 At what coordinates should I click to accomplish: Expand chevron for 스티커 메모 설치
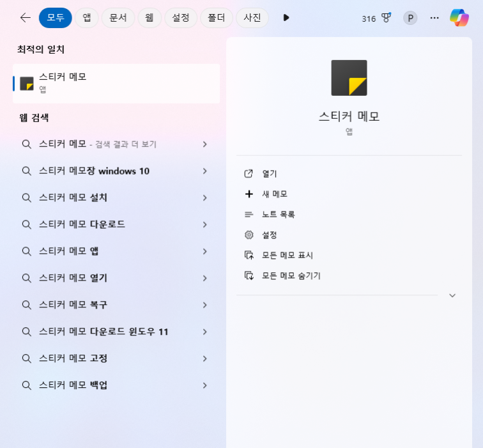click(x=205, y=198)
